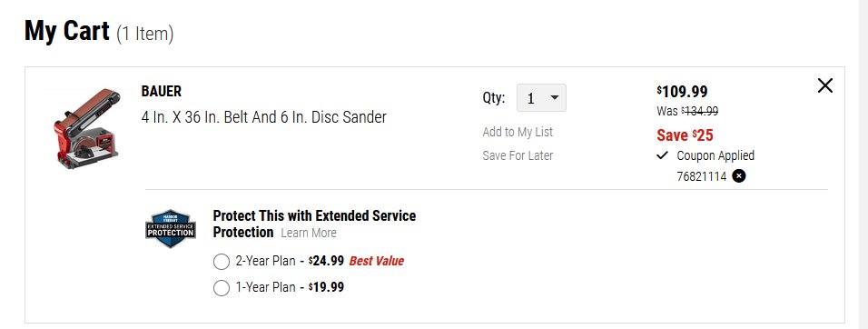
Task: Click the page's vertical scrollbar
Action: tap(863, 164)
